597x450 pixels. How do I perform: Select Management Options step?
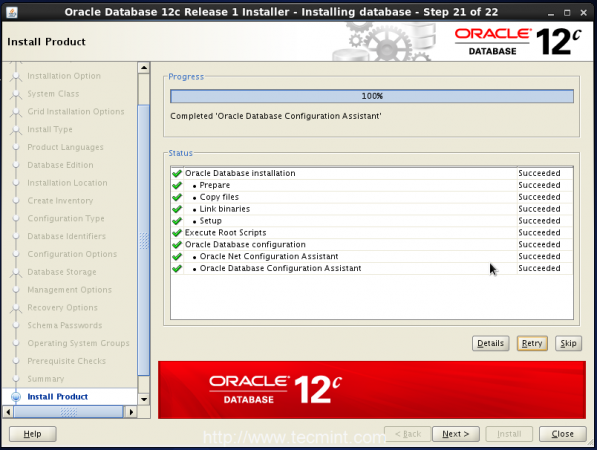[70, 290]
